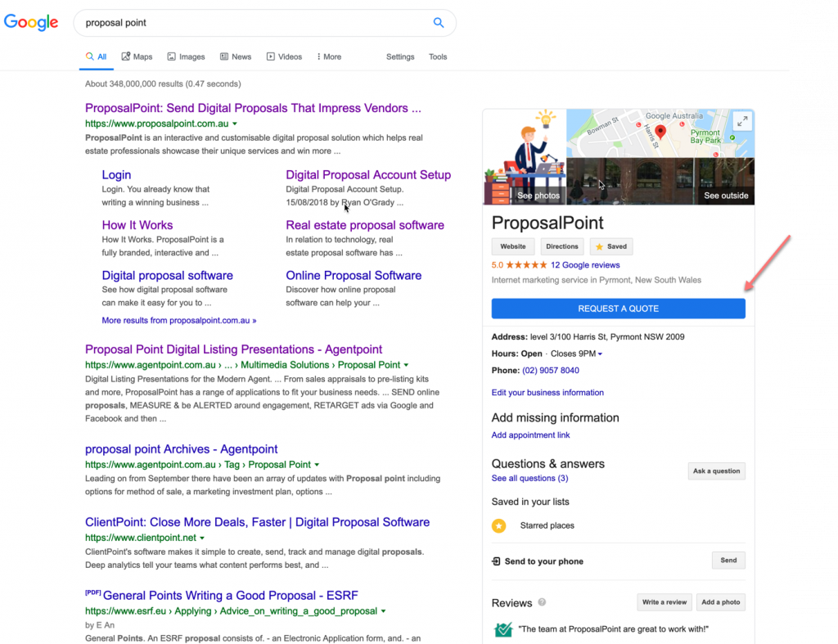Open the Login sitelink
This screenshot has height=644, width=838.
116,175
